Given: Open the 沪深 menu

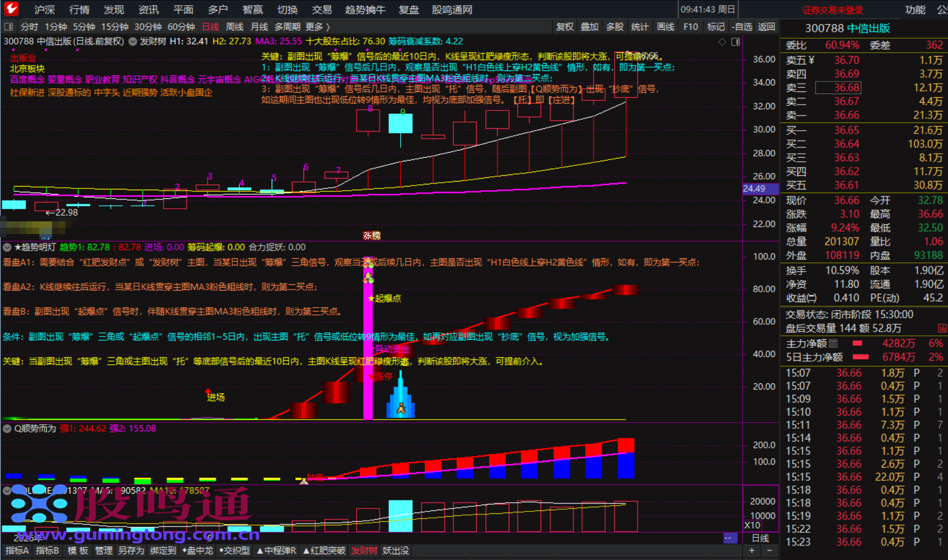Looking at the screenshot, I should tap(45, 9).
